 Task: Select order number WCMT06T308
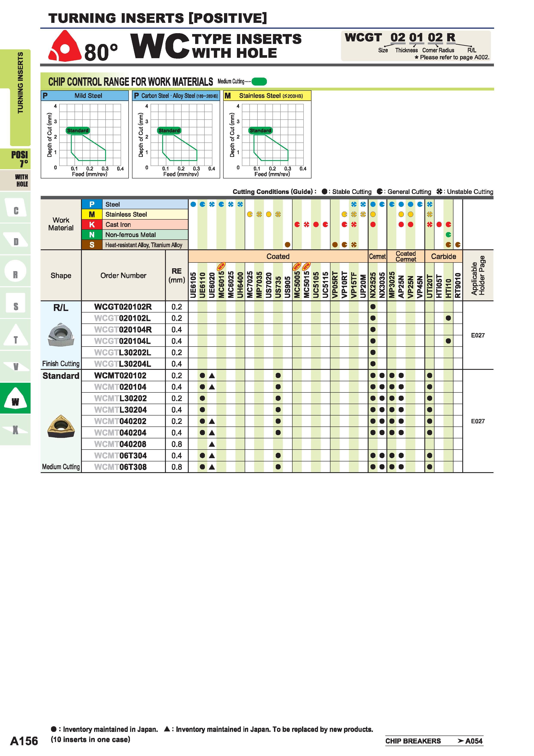point(120,467)
